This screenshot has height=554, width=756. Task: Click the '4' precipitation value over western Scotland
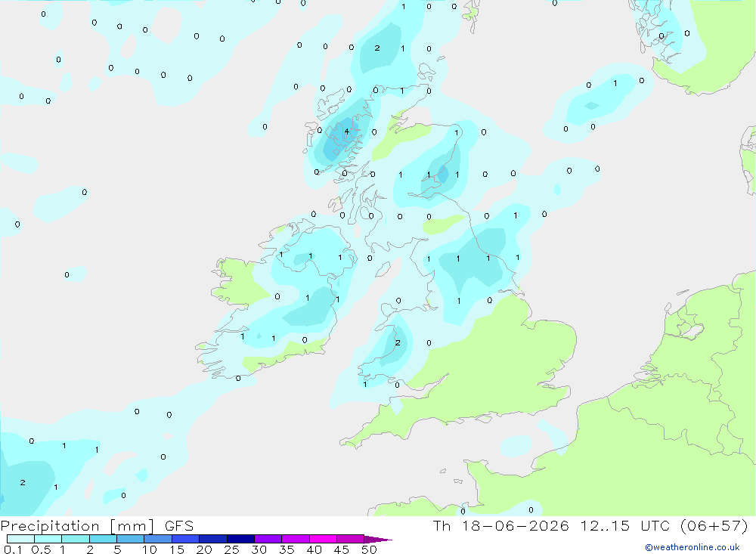coord(347,132)
